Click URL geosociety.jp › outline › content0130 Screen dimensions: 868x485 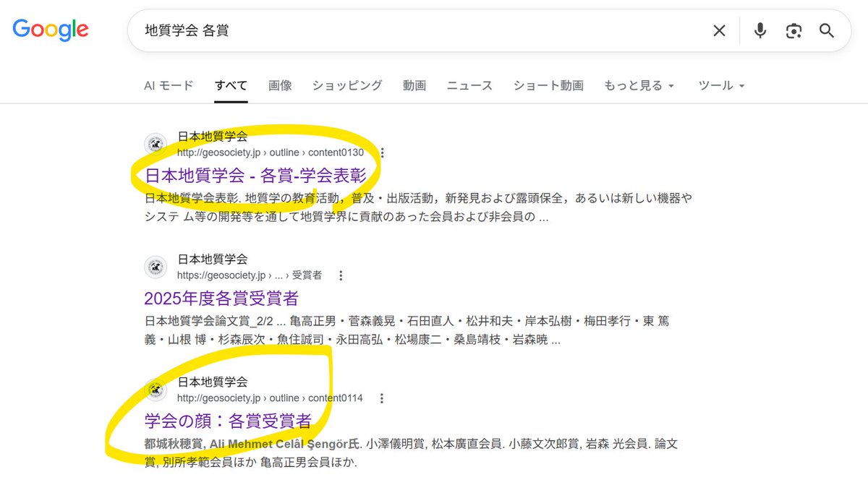tap(271, 153)
